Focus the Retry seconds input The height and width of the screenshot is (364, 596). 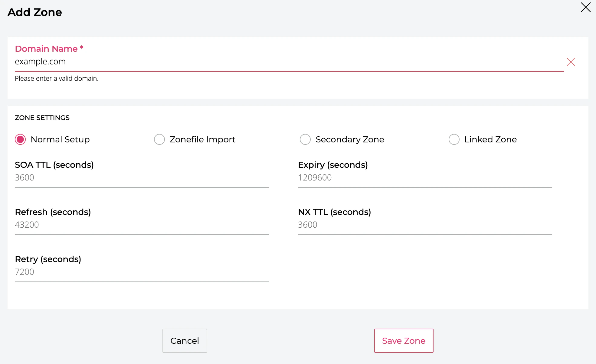tap(142, 272)
